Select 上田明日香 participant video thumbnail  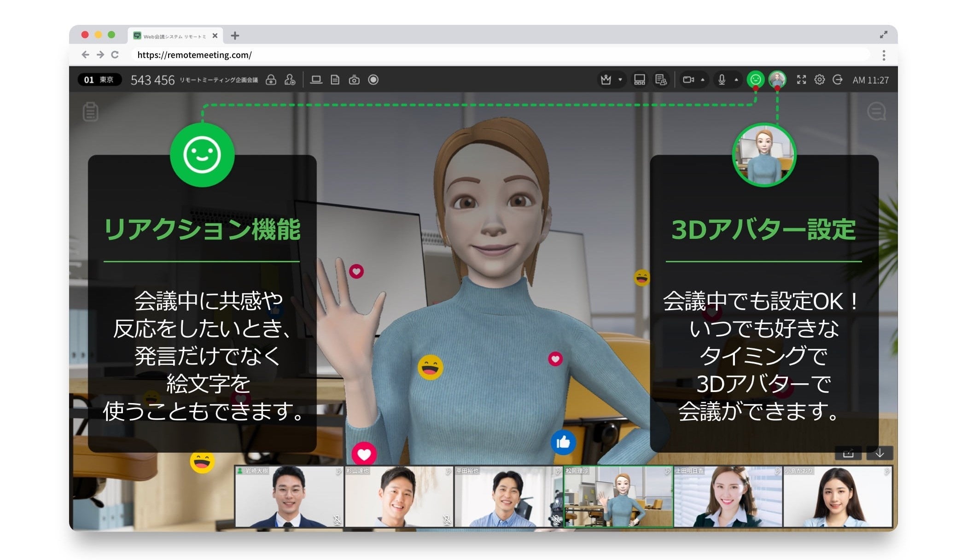point(728,497)
